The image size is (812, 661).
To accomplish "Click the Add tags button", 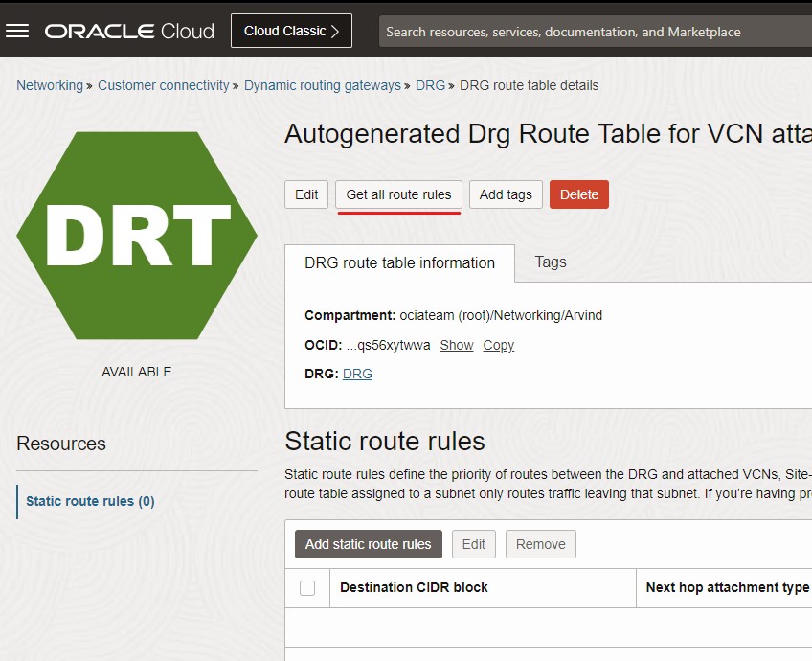I will pos(506,194).
